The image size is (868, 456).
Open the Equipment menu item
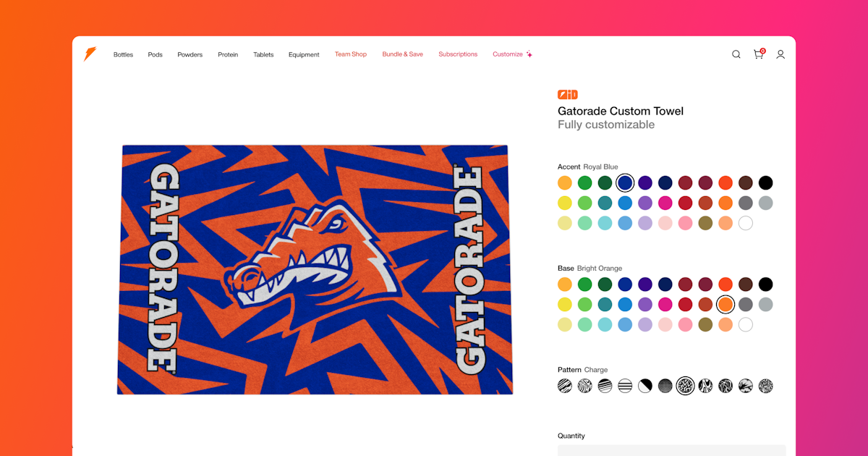point(304,54)
